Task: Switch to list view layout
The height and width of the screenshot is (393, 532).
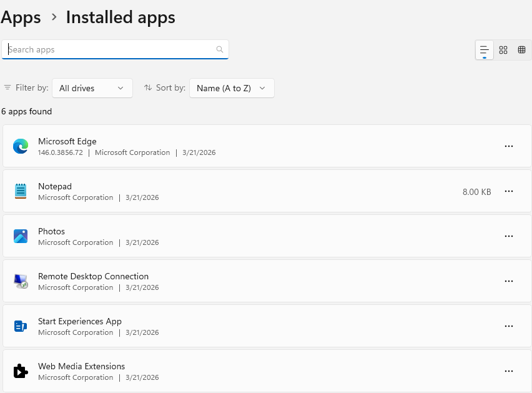Action: click(485, 50)
